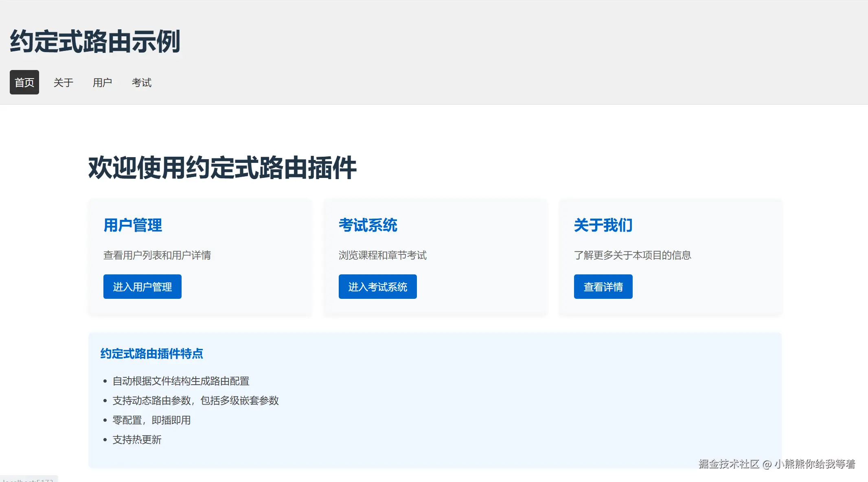Click the 支持热更新 list item

(137, 440)
